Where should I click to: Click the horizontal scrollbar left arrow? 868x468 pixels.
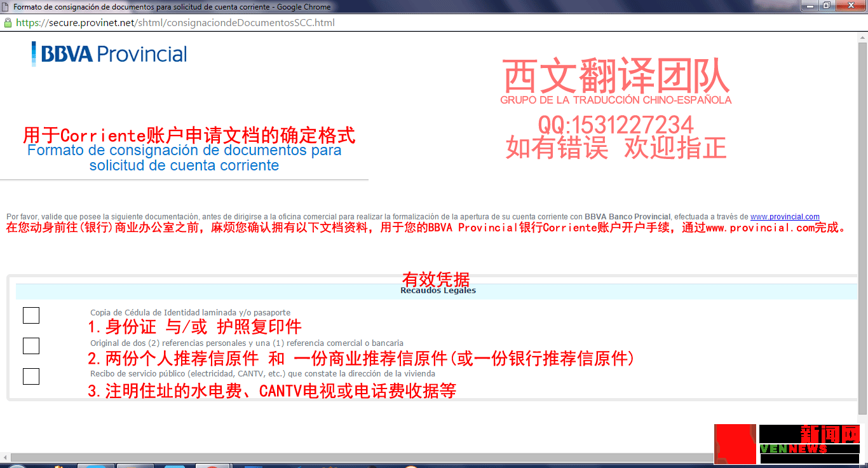click(5, 457)
